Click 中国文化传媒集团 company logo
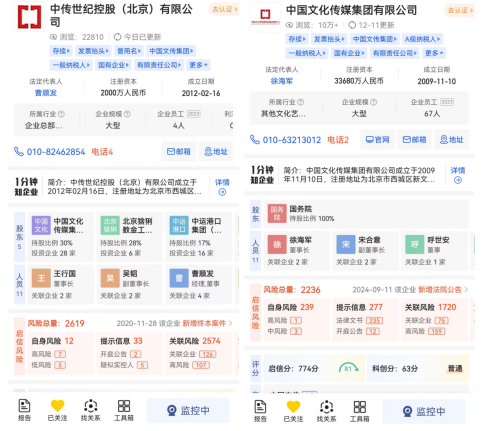The width and height of the screenshot is (492, 431). point(265,17)
